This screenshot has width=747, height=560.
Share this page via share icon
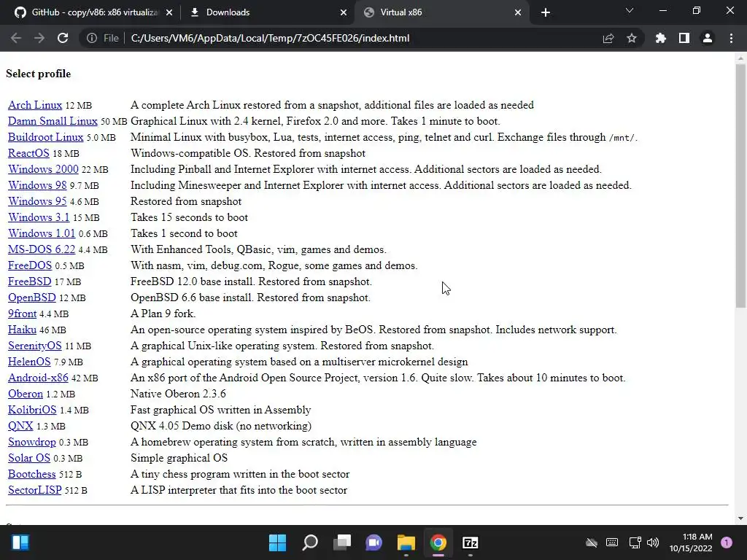pyautogui.click(x=608, y=38)
